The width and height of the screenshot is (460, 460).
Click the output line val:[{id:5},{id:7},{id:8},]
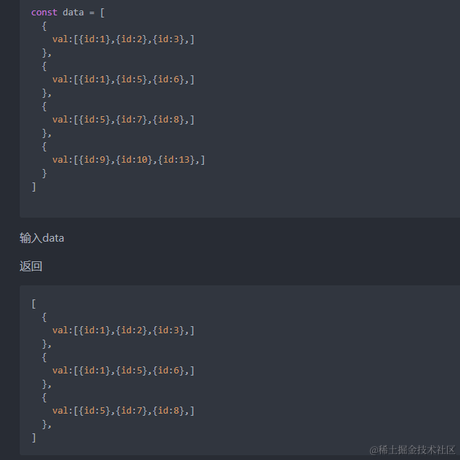pos(123,411)
